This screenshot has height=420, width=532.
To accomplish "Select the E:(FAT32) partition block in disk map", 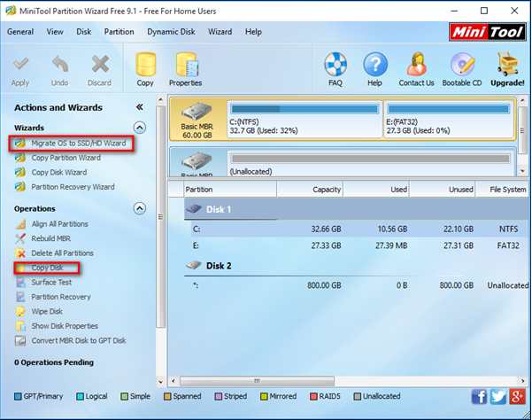I will 448,119.
